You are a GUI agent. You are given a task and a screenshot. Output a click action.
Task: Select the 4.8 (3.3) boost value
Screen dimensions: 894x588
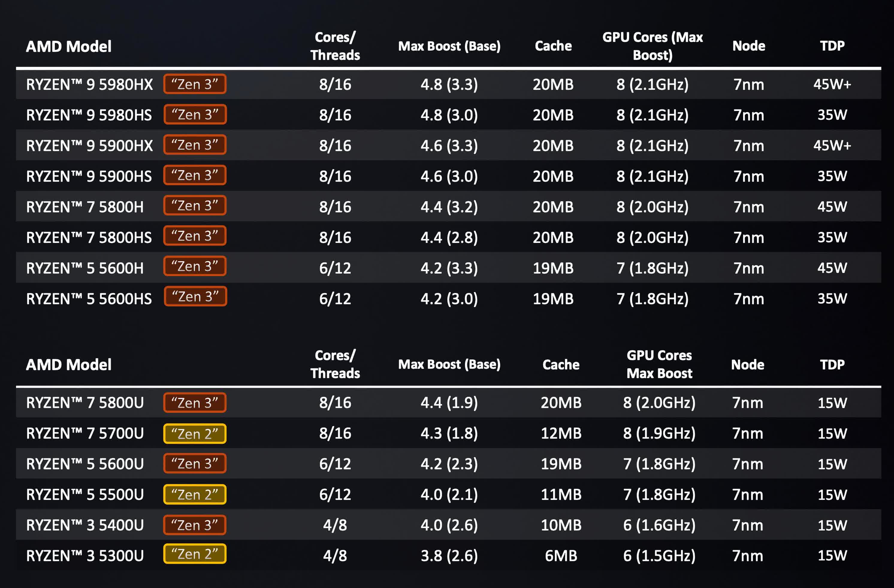(x=449, y=85)
